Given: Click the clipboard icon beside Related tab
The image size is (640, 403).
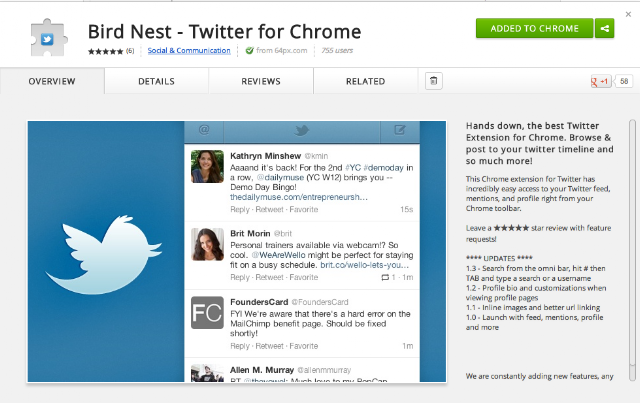Looking at the screenshot, I should [433, 81].
